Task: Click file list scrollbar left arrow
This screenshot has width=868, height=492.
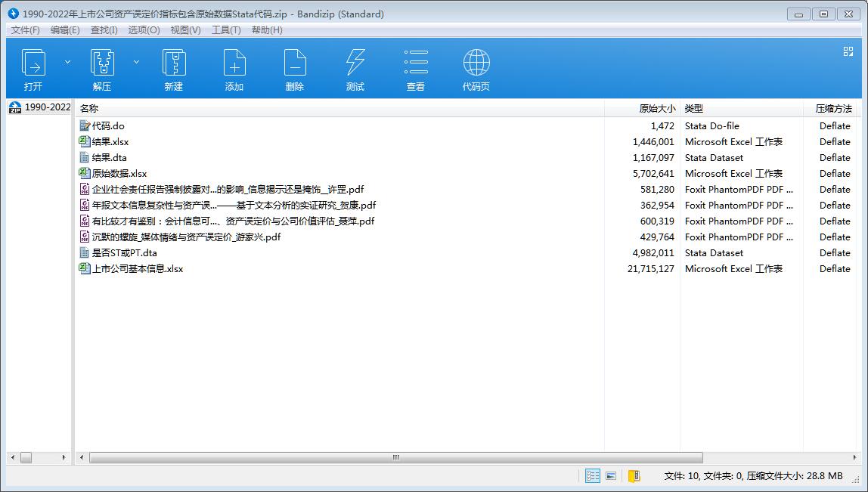Action: point(82,458)
